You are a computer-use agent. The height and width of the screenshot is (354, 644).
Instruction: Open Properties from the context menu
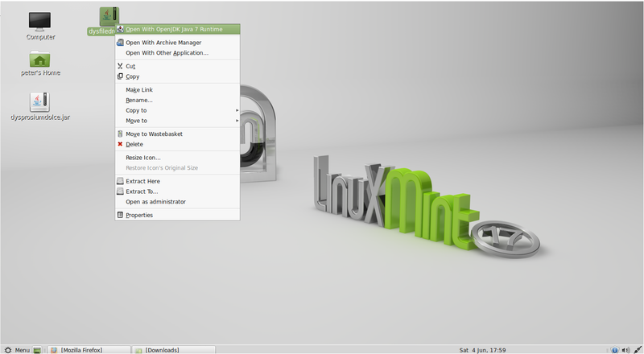pyautogui.click(x=177, y=215)
